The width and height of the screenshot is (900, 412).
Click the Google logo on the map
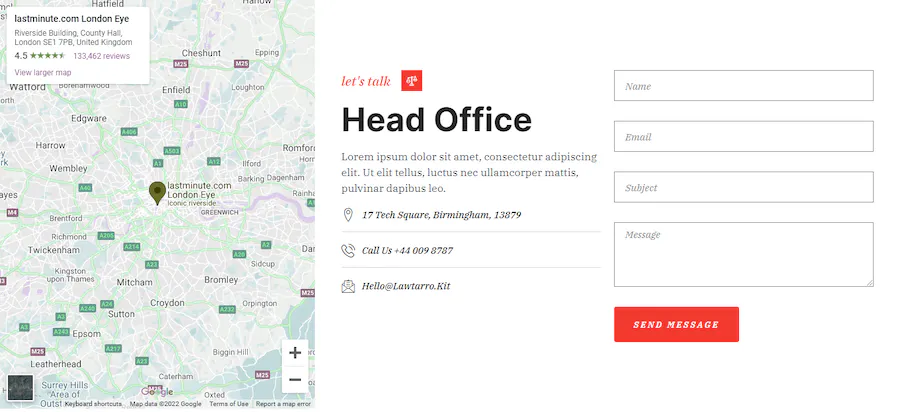tap(157, 392)
